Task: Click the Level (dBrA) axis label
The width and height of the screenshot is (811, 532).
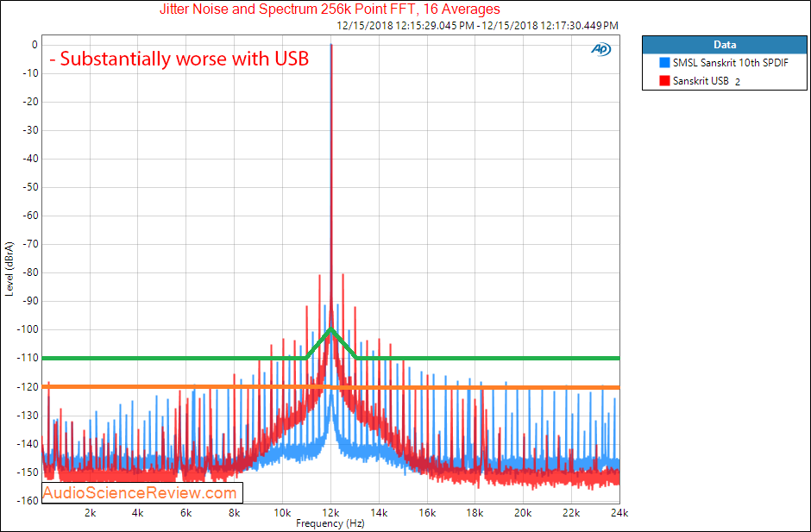Action: point(9,268)
